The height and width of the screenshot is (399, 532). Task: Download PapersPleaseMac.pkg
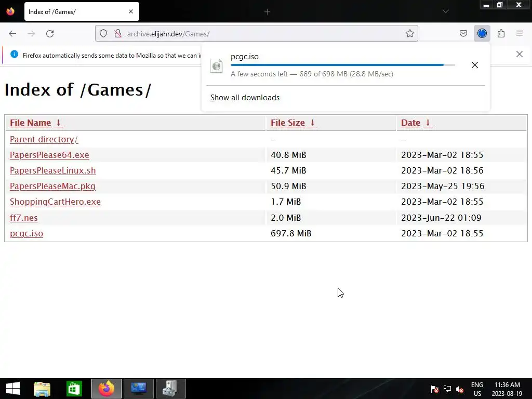[52, 187]
